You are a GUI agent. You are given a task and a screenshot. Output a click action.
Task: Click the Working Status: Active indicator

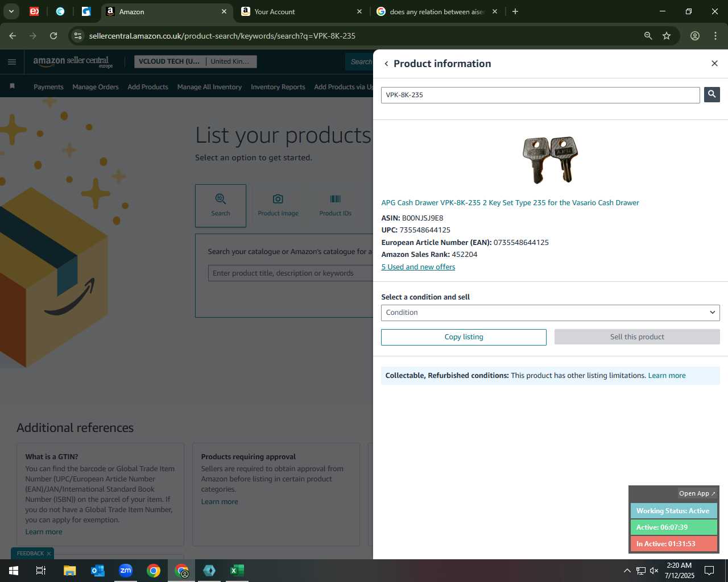coord(673,511)
